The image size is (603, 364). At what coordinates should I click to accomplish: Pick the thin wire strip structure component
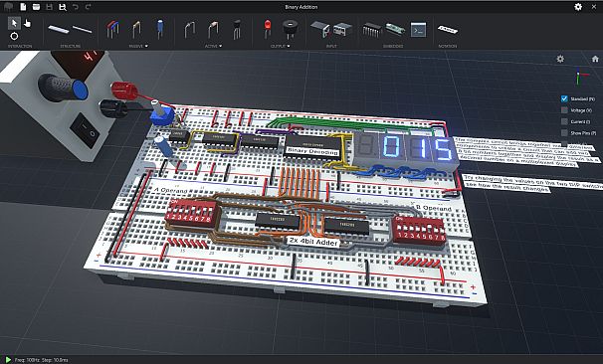coord(83,29)
